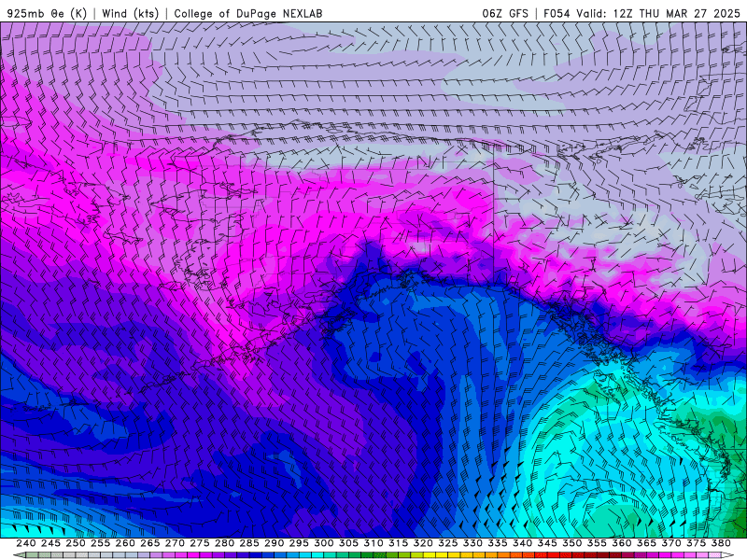The height and width of the screenshot is (560, 747).
Task: Click the '925mb θe (K)' title text
Action: click(47, 13)
